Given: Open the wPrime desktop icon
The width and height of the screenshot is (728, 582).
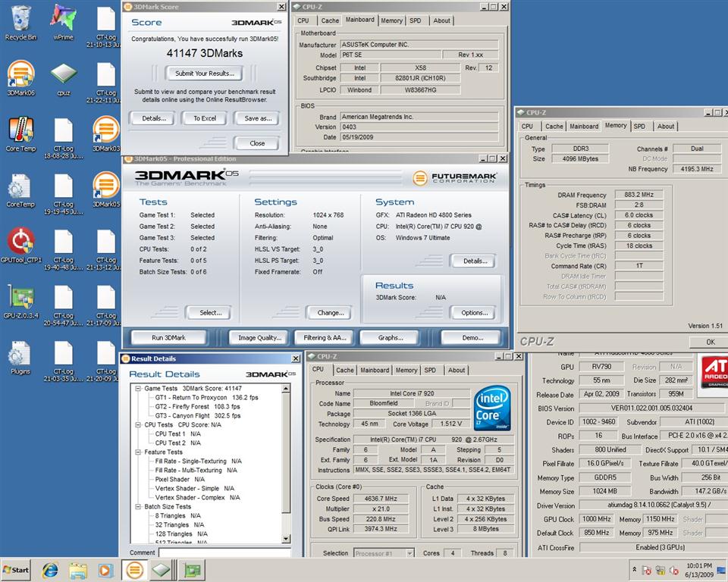Looking at the screenshot, I should coord(63,22).
